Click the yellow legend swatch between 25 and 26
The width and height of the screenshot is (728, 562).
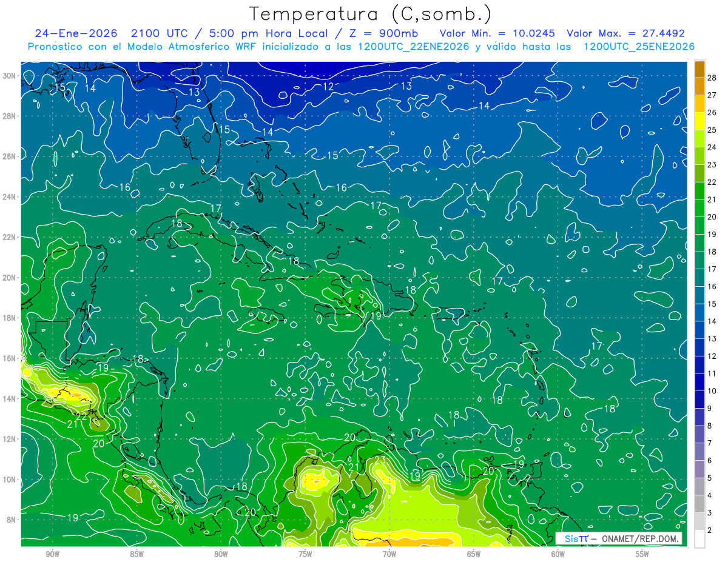tap(699, 121)
